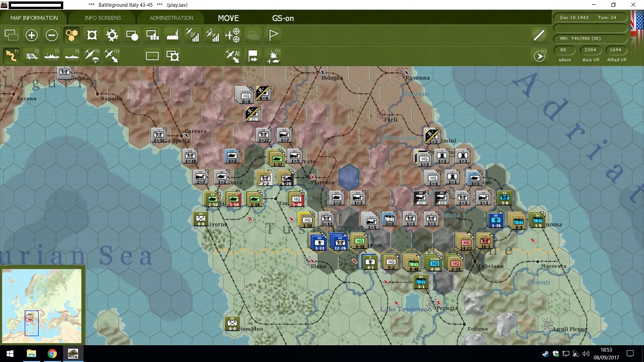Select the red HQ counter labeled 2-39
The image size is (644, 362).
pyautogui.click(x=455, y=263)
